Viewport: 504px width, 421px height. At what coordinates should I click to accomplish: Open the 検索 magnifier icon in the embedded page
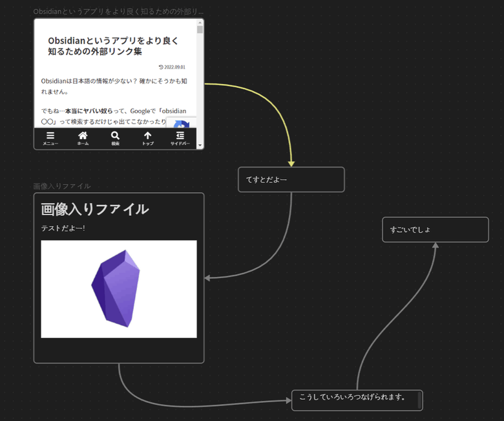[115, 138]
